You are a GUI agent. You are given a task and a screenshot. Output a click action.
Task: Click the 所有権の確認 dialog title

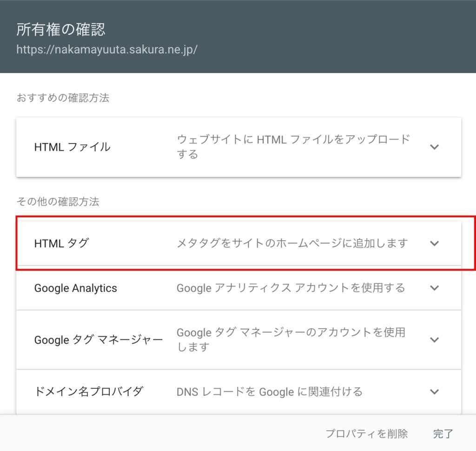(x=60, y=30)
